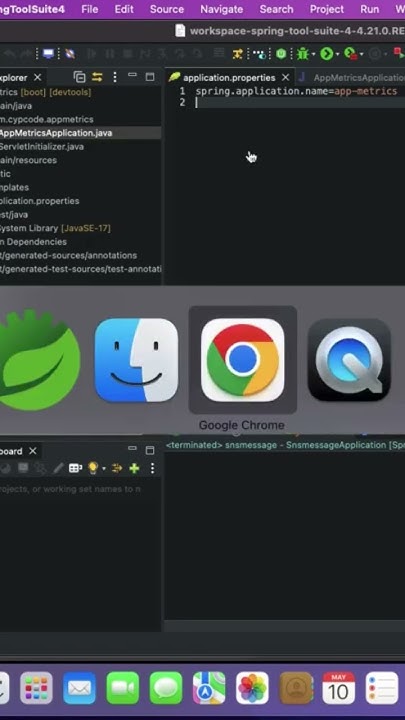Open the Debug dropdown arrow

click(313, 55)
